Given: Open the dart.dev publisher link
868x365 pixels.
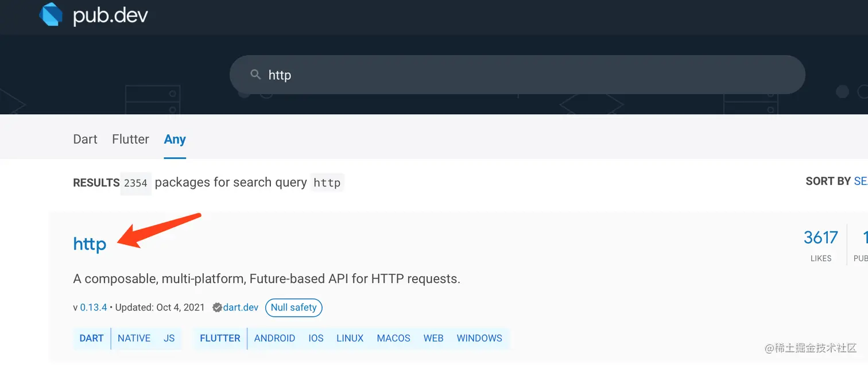Looking at the screenshot, I should click(x=241, y=308).
